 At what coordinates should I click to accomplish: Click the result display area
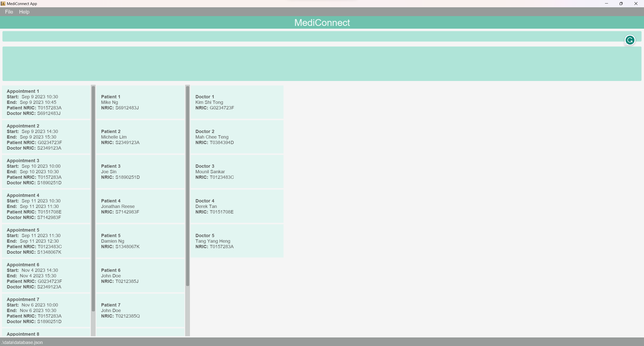click(x=322, y=64)
